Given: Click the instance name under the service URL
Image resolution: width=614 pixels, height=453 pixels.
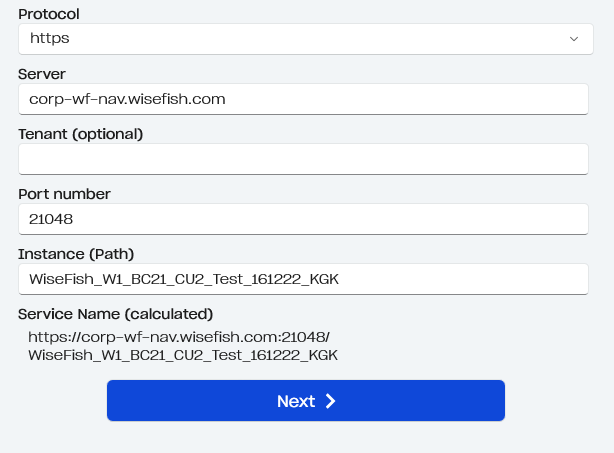Looking at the screenshot, I should [x=183, y=355].
